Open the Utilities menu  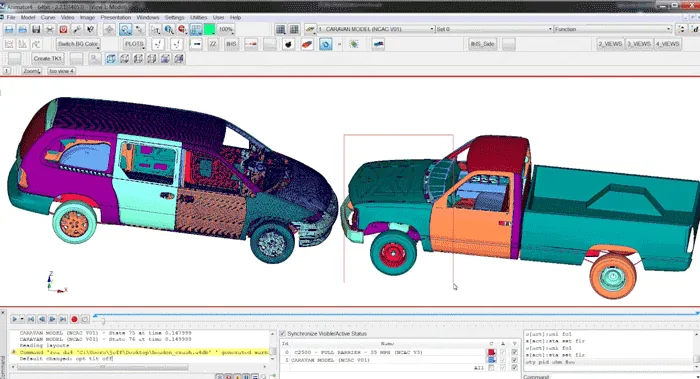click(x=198, y=17)
